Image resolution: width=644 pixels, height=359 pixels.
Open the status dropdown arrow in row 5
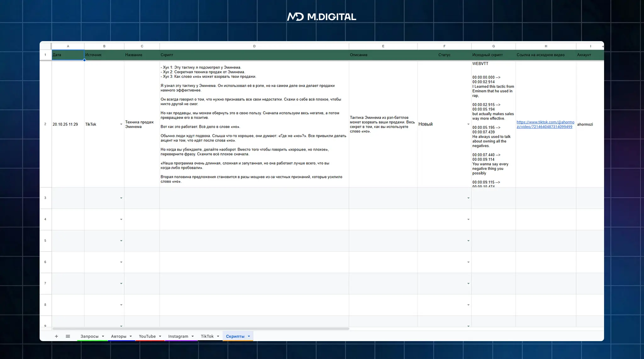pos(468,241)
